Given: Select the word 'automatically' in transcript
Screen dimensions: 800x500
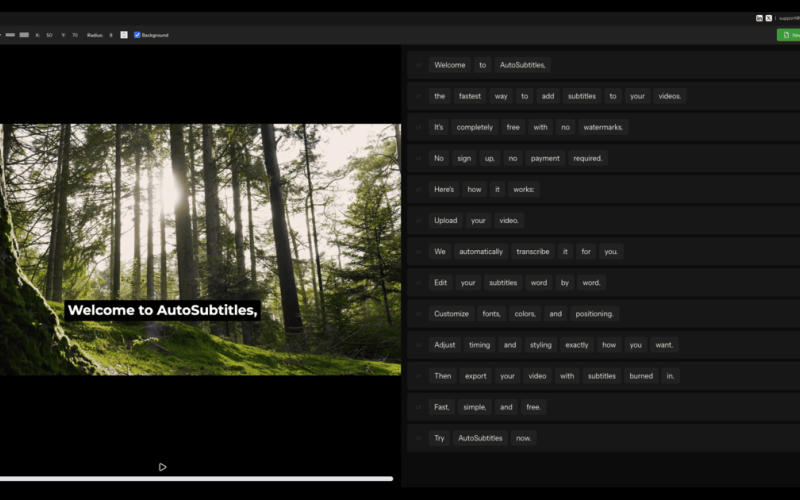Looking at the screenshot, I should click(x=481, y=252).
